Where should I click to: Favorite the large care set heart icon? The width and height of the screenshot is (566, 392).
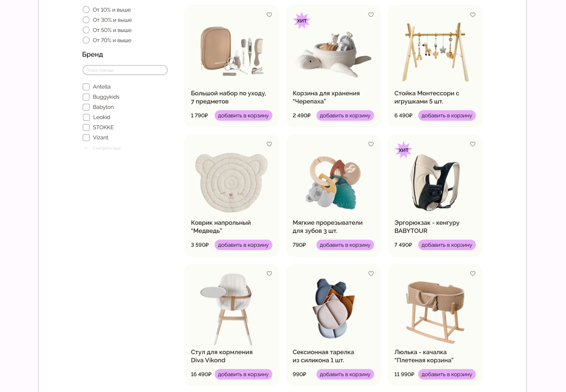(x=269, y=15)
